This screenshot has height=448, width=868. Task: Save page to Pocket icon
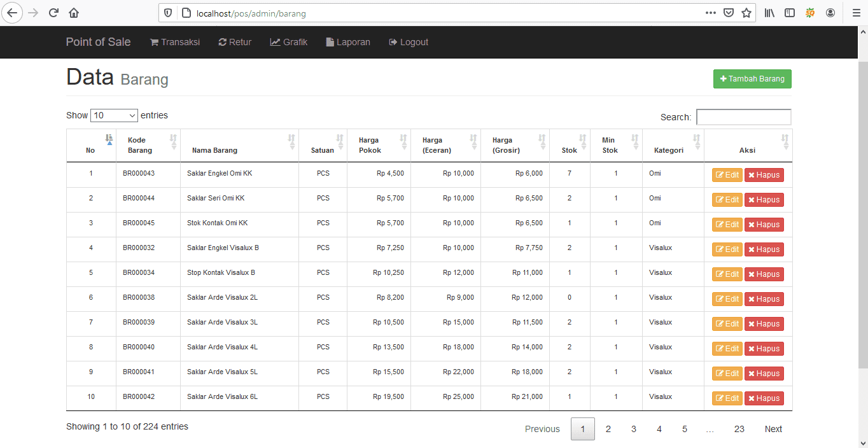[729, 13]
